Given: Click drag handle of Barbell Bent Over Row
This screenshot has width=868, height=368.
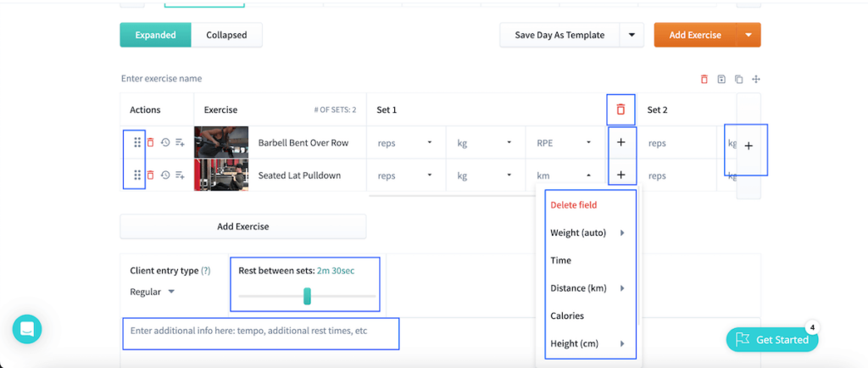Looking at the screenshot, I should pos(137,142).
